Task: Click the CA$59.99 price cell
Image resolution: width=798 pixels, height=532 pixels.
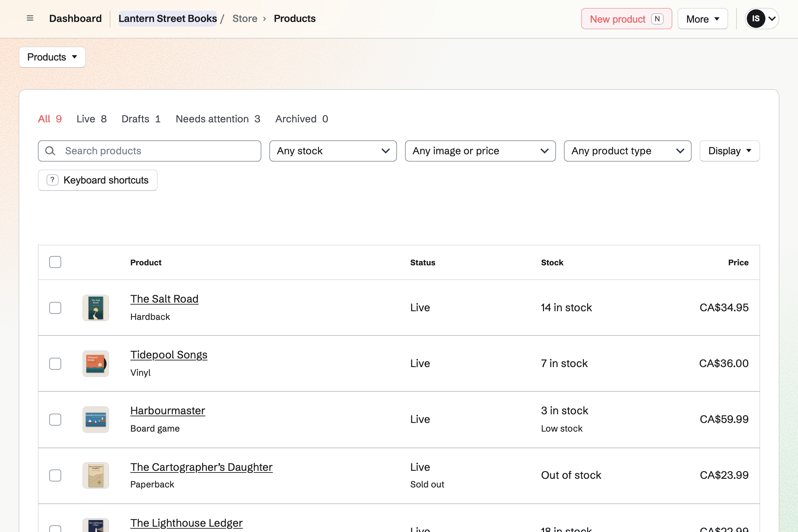Action: click(724, 419)
